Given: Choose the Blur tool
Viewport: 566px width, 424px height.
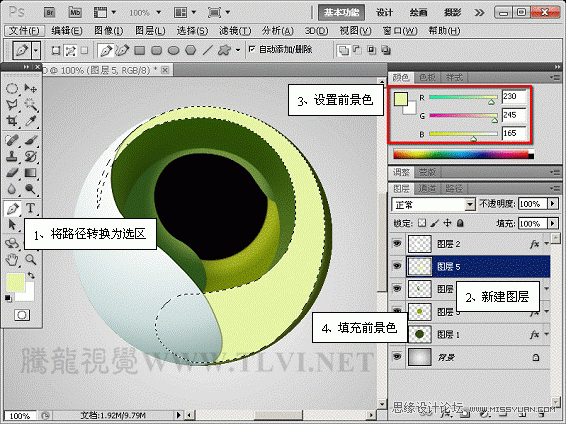Looking at the screenshot, I should (12, 189).
